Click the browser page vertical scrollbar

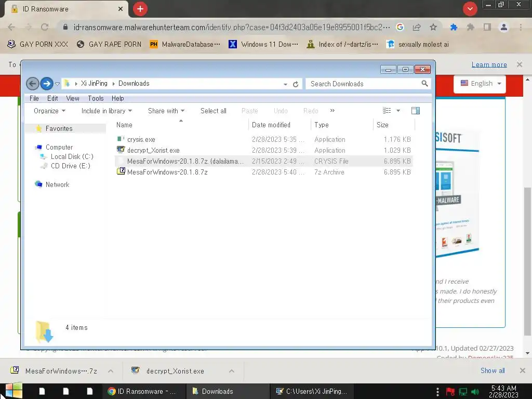527,261
